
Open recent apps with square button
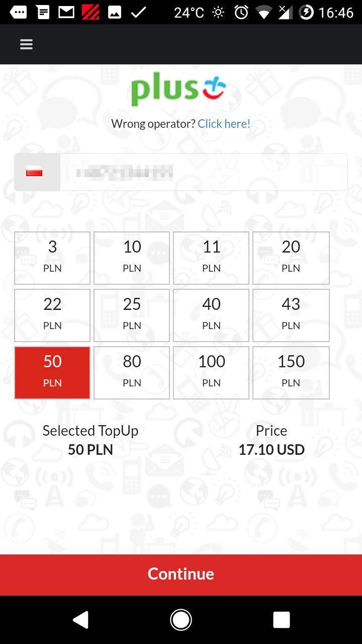coord(281,620)
